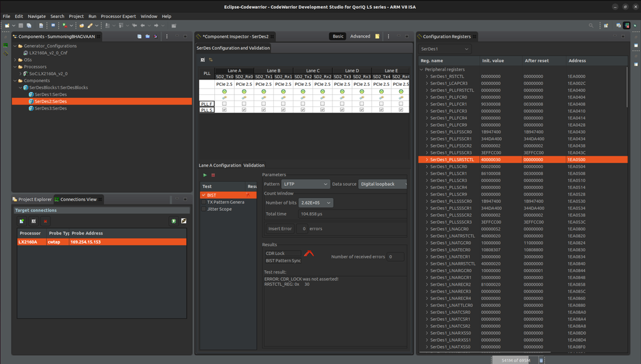Click the Insert Error button

[x=280, y=229]
